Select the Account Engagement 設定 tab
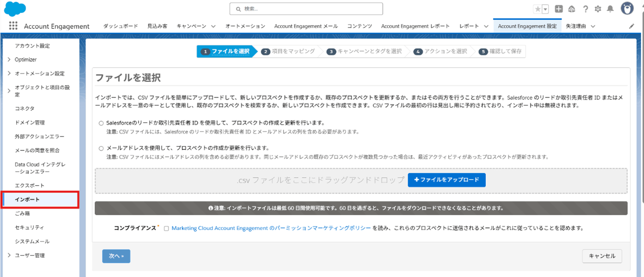This screenshot has height=277, width=644. 527,26
